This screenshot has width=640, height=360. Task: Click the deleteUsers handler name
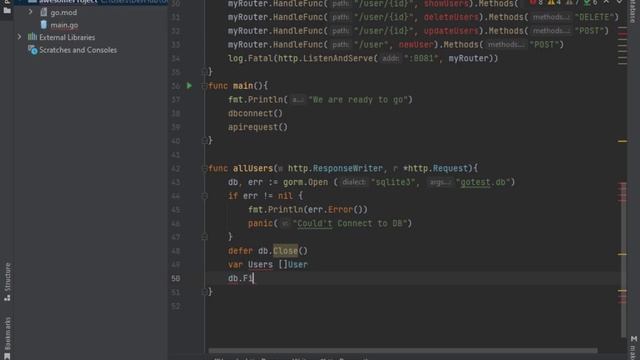[451, 18]
